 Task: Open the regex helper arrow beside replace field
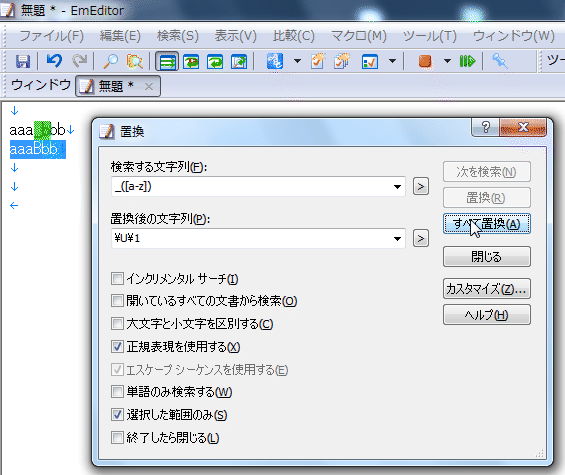[421, 238]
